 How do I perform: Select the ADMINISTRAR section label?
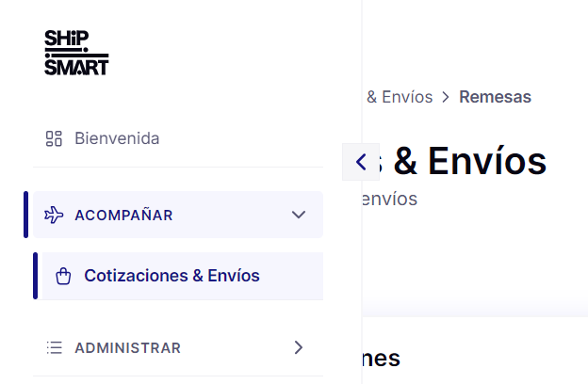[x=128, y=348]
